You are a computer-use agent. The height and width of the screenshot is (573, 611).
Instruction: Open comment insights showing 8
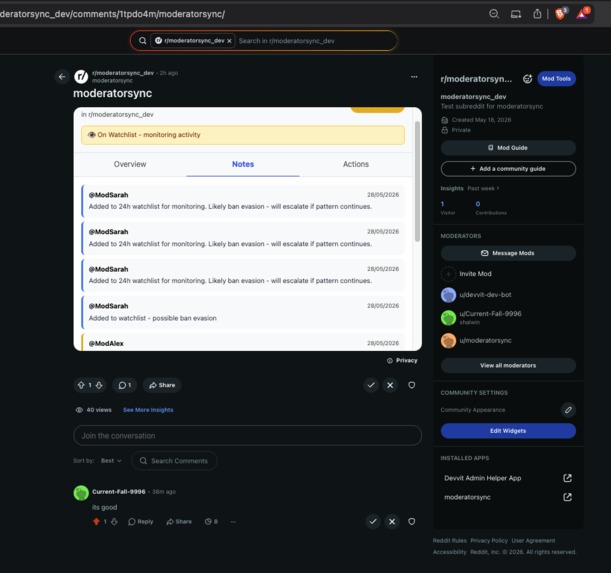211,522
